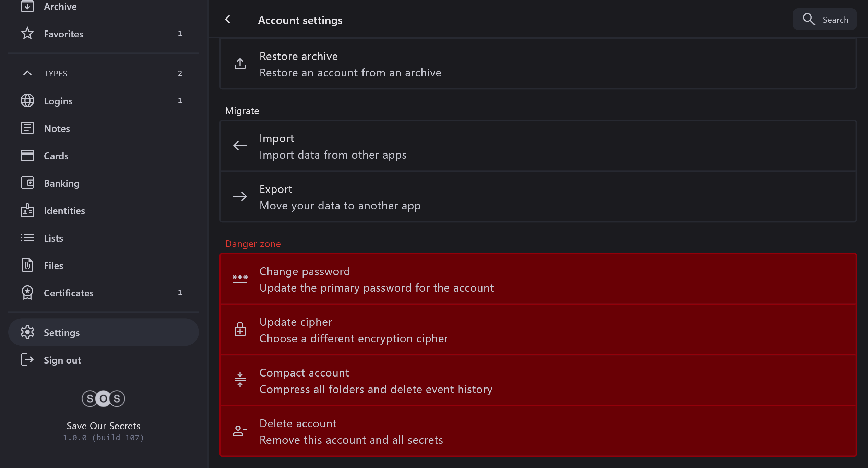Click the Update cipher lock icon
This screenshot has width=868, height=468.
coord(240,330)
